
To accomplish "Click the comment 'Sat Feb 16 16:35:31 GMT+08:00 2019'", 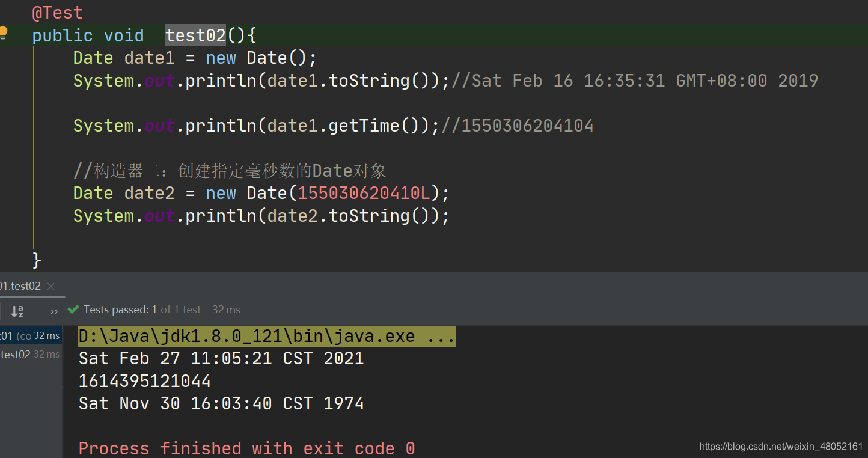I will [x=635, y=81].
